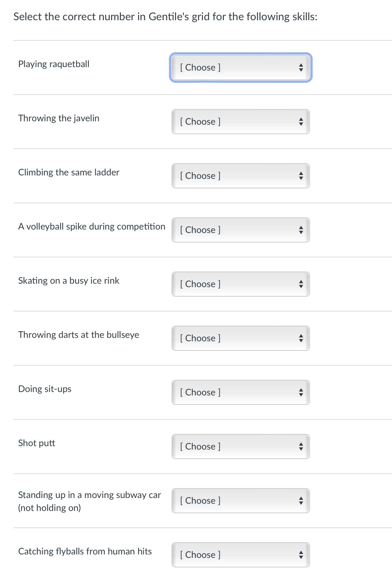Viewport: 392px width, 588px height.
Task: Open the dropdown for volleyball spike during competition
Action: (x=240, y=230)
